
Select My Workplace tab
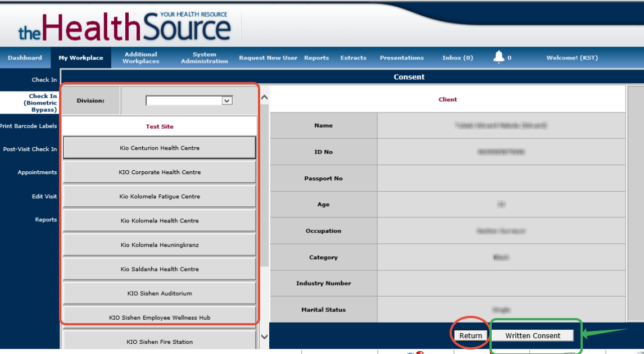click(81, 57)
